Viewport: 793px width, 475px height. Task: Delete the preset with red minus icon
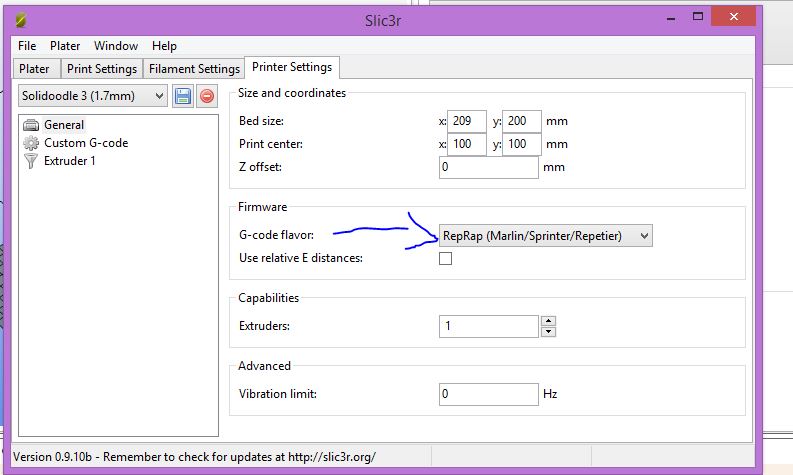207,96
